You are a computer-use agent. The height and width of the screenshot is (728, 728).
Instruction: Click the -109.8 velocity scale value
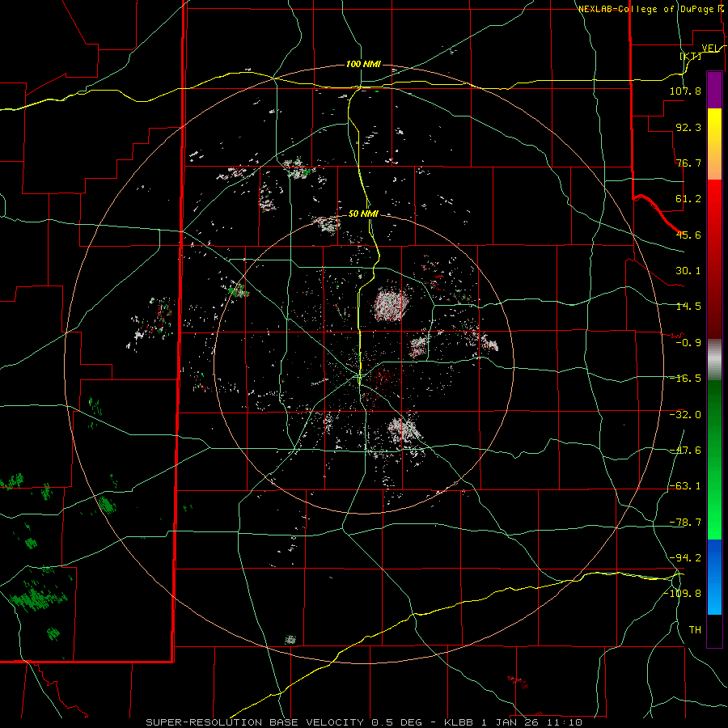pyautogui.click(x=683, y=594)
